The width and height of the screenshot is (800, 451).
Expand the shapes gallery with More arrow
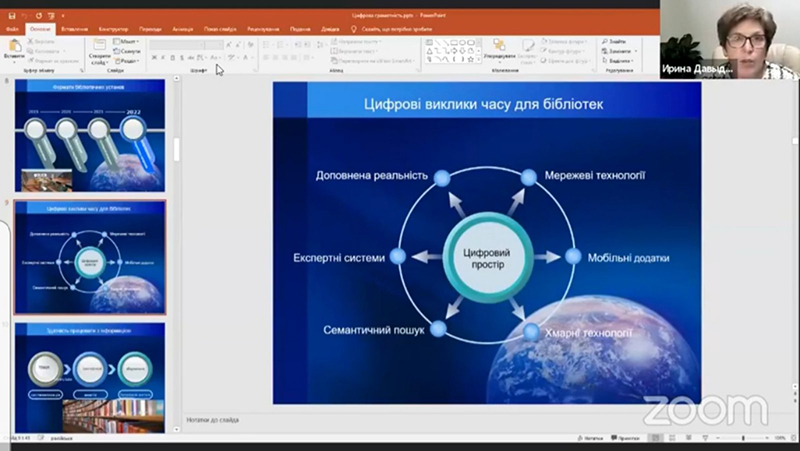coord(479,59)
